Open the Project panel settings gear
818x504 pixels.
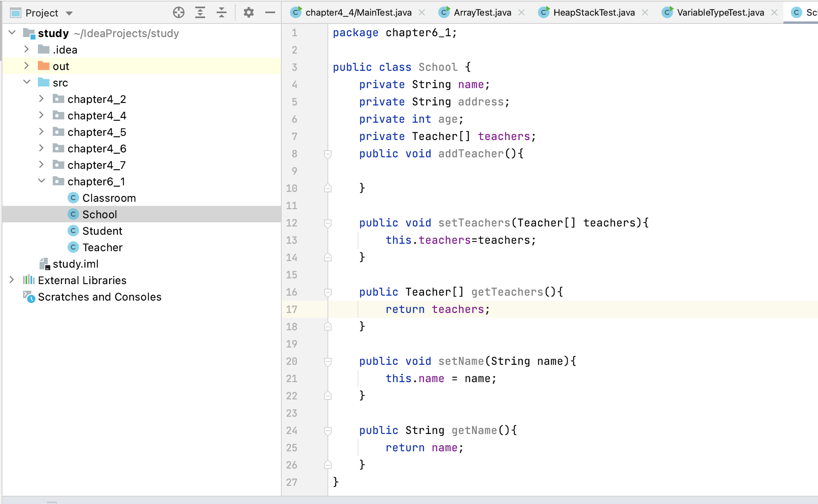point(248,12)
